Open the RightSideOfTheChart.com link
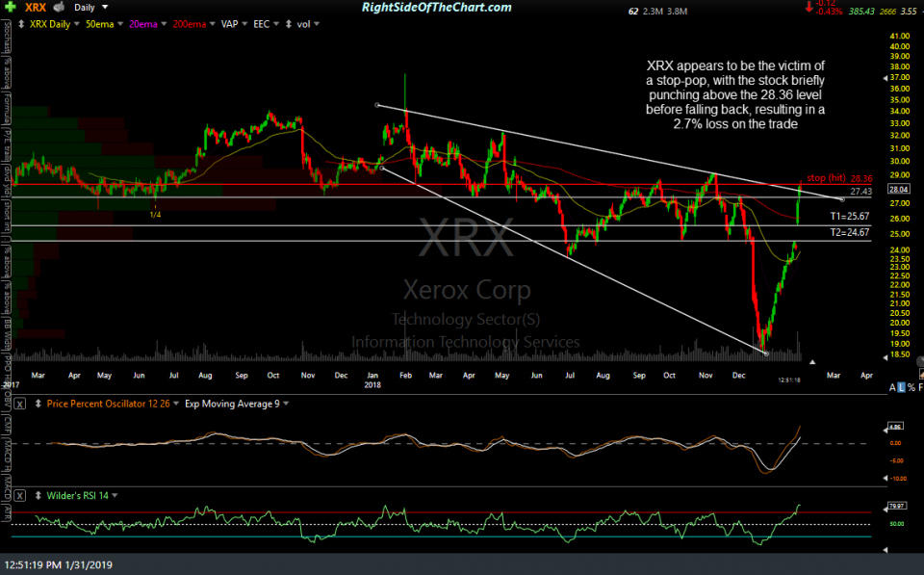Screen dimensions: 924x575 [x=435, y=7]
